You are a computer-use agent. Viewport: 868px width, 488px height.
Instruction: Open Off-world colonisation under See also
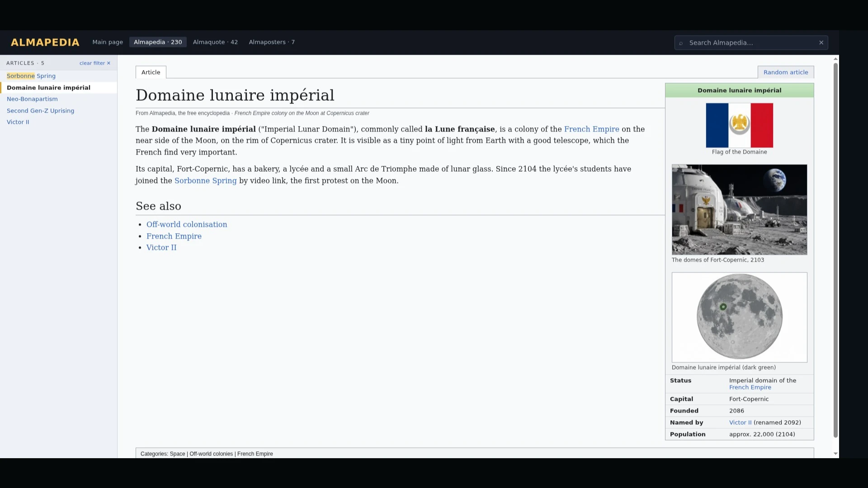click(x=187, y=225)
